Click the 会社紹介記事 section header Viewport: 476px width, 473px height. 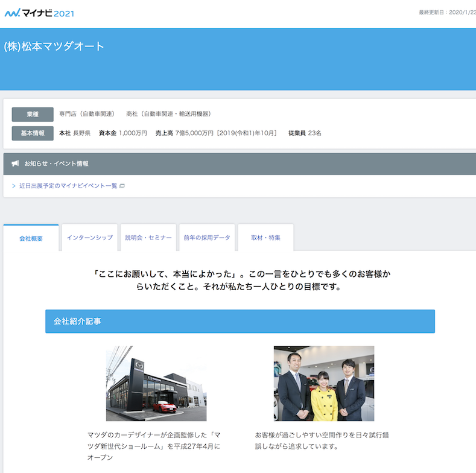(240, 321)
